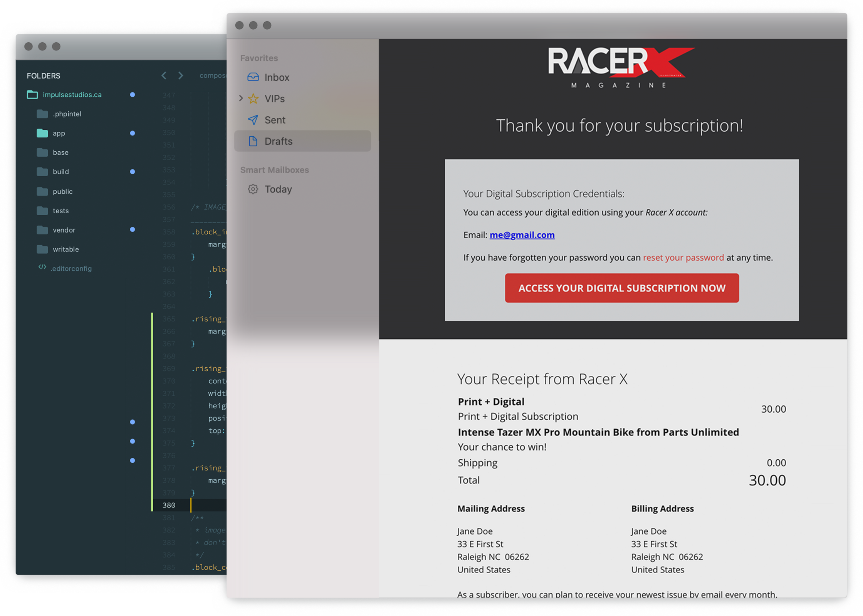The image size is (863, 616).
Task: Click Access Your Digital Subscription Now button
Action: [621, 288]
